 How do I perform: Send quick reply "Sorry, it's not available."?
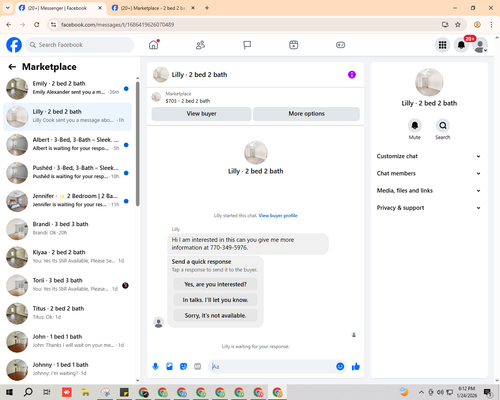[215, 315]
